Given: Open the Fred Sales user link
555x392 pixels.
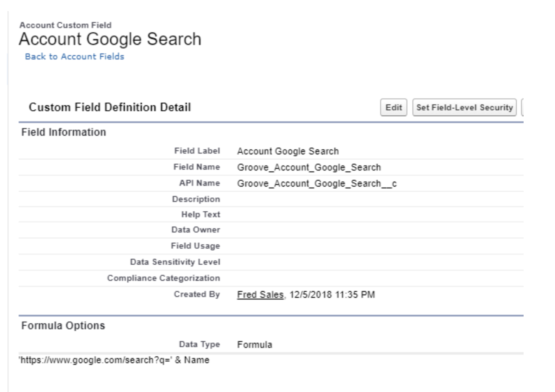Looking at the screenshot, I should pyautogui.click(x=260, y=294).
